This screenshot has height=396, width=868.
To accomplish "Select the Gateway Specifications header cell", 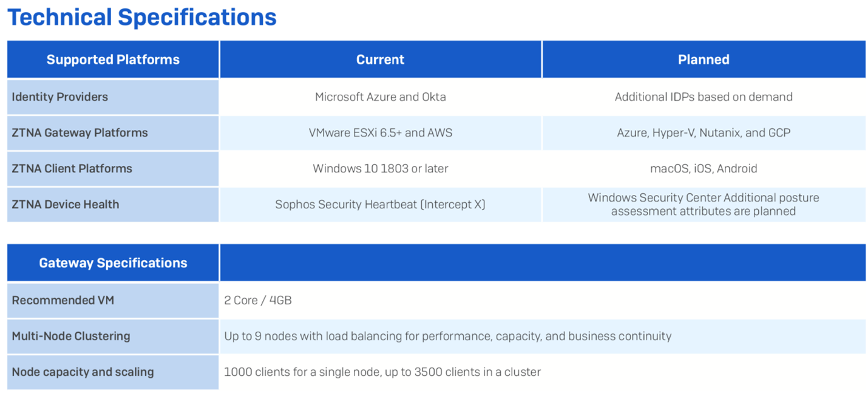I will coord(113,263).
